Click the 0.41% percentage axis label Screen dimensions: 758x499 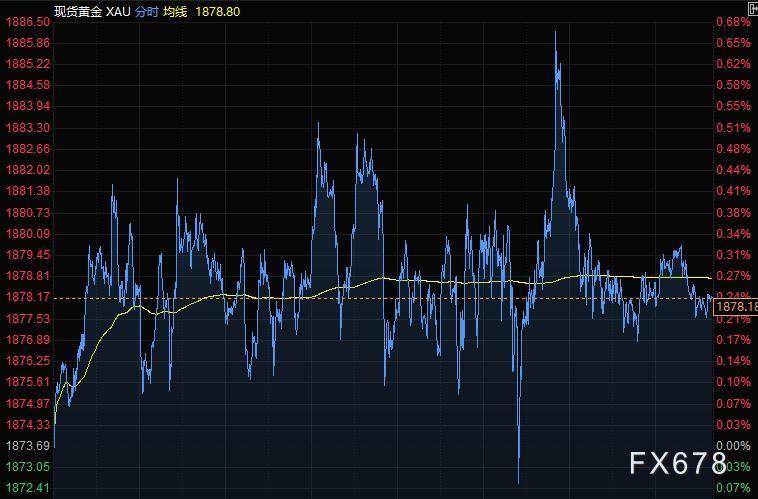click(x=733, y=191)
